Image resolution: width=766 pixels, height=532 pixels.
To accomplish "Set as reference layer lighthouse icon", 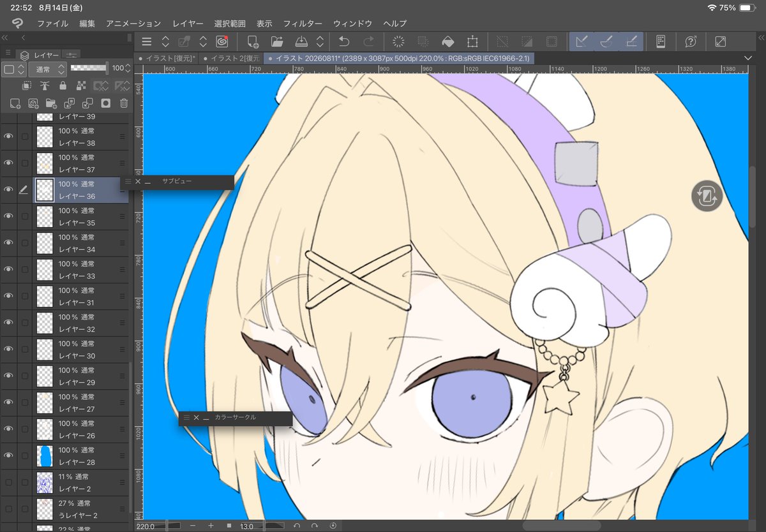I will point(45,85).
